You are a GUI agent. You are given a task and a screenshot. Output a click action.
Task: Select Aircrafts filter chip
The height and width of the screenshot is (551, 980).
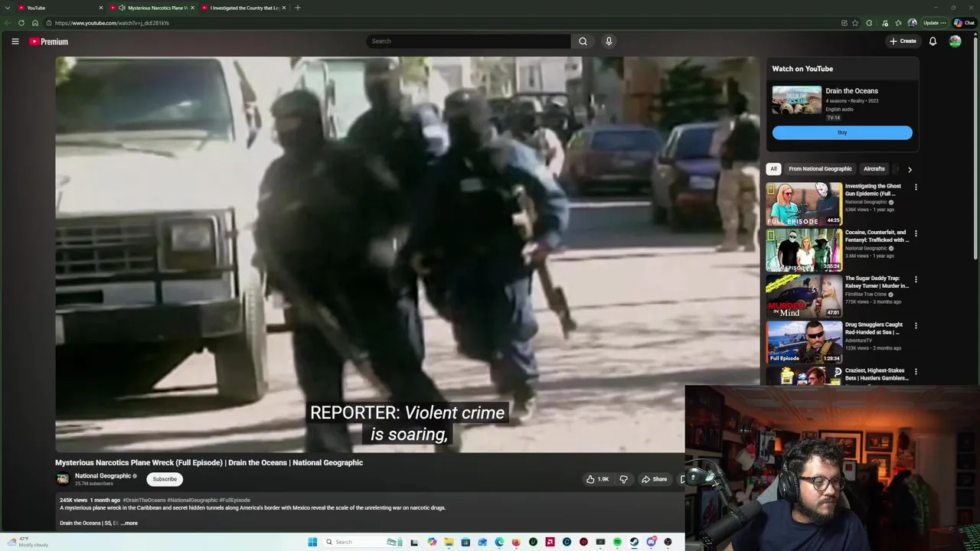coord(874,169)
